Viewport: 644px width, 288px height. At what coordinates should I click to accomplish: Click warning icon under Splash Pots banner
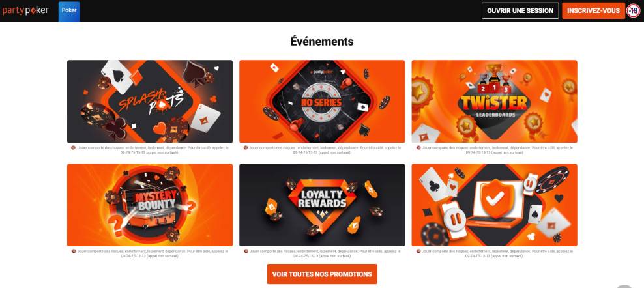(x=74, y=147)
